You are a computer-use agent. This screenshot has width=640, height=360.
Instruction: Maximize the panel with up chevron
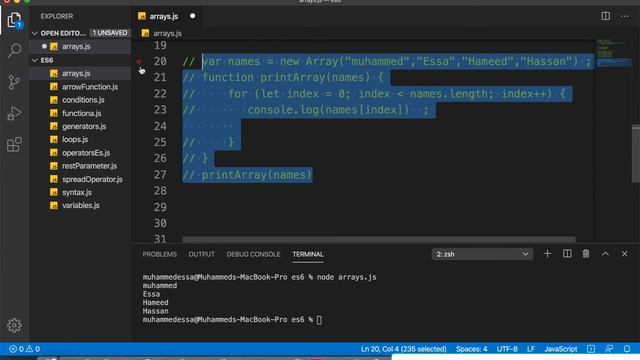tap(605, 254)
